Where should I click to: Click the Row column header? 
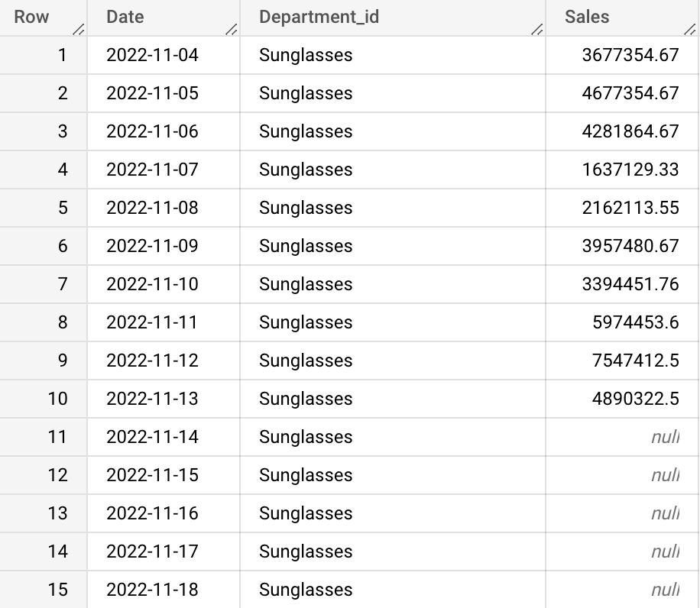[x=31, y=17]
